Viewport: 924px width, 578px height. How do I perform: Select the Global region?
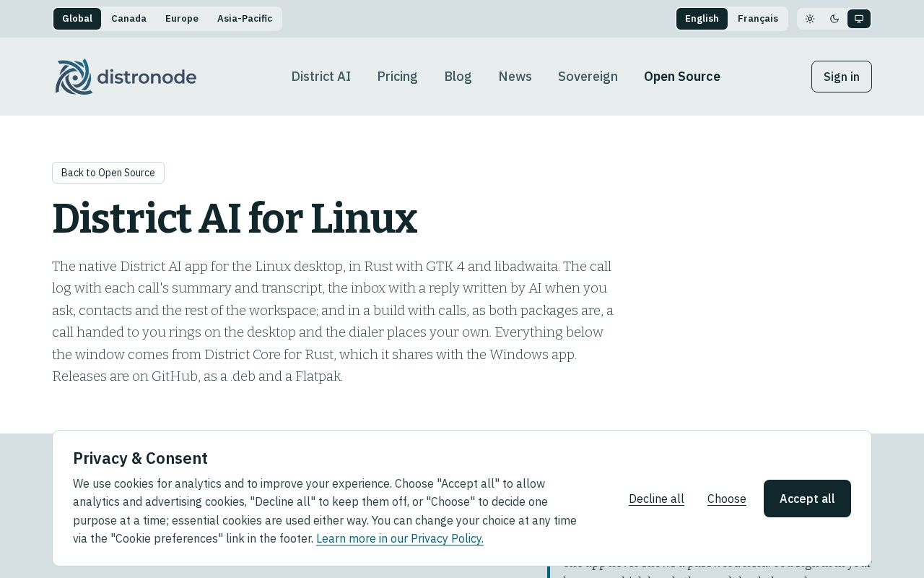click(77, 19)
